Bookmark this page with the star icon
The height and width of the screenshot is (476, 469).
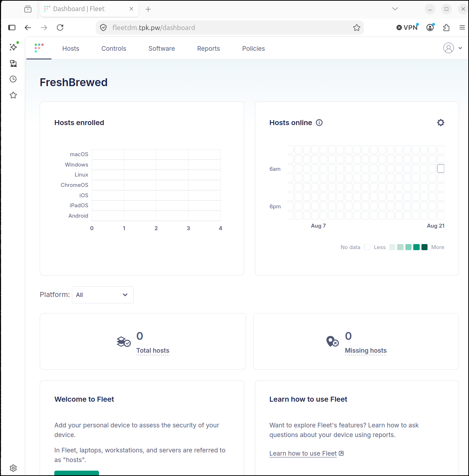[x=357, y=28]
